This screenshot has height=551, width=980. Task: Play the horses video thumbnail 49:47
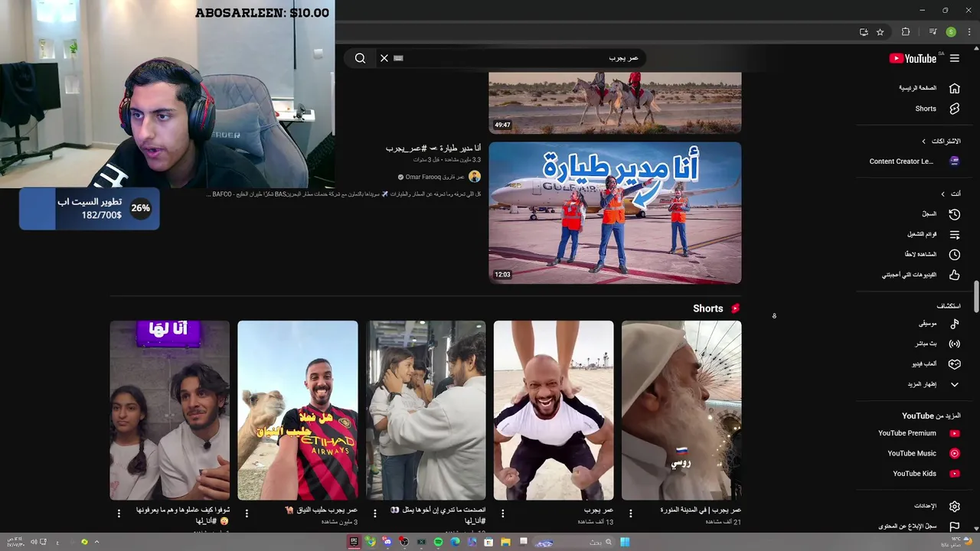pyautogui.click(x=615, y=103)
